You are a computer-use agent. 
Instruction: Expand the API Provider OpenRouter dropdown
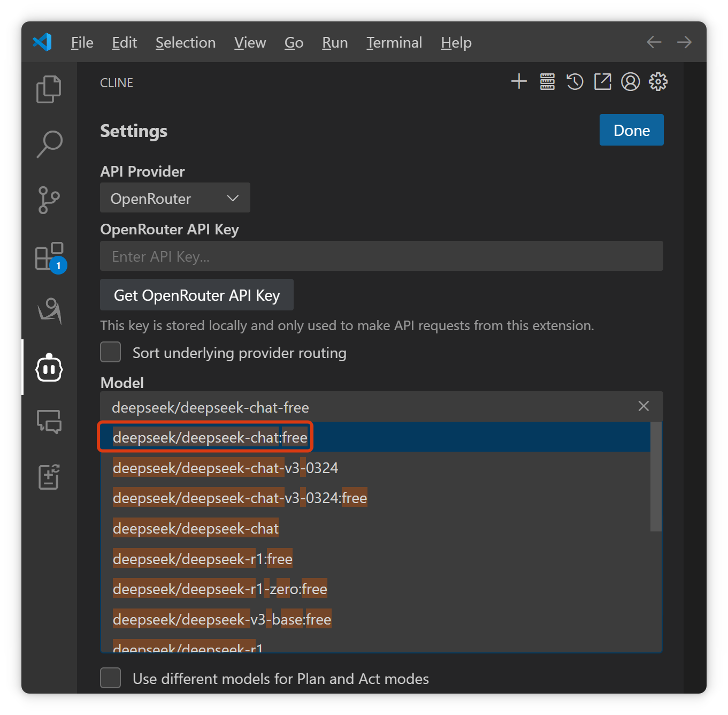[175, 198]
